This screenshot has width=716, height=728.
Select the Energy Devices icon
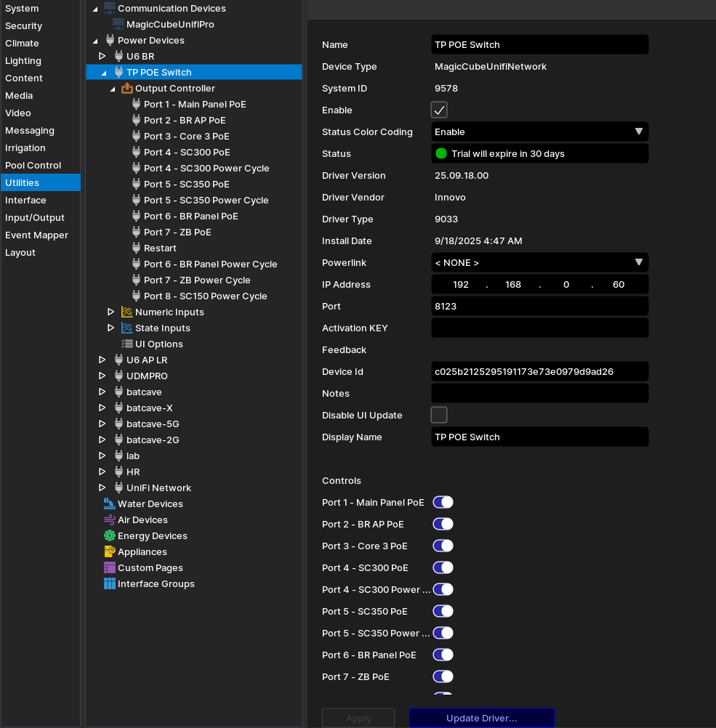tap(110, 535)
